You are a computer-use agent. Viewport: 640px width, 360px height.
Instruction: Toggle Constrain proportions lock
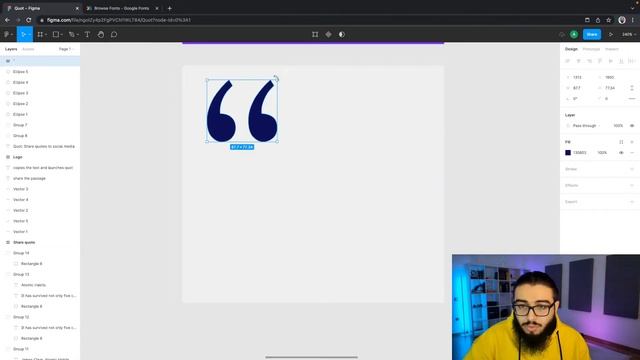click(x=632, y=88)
